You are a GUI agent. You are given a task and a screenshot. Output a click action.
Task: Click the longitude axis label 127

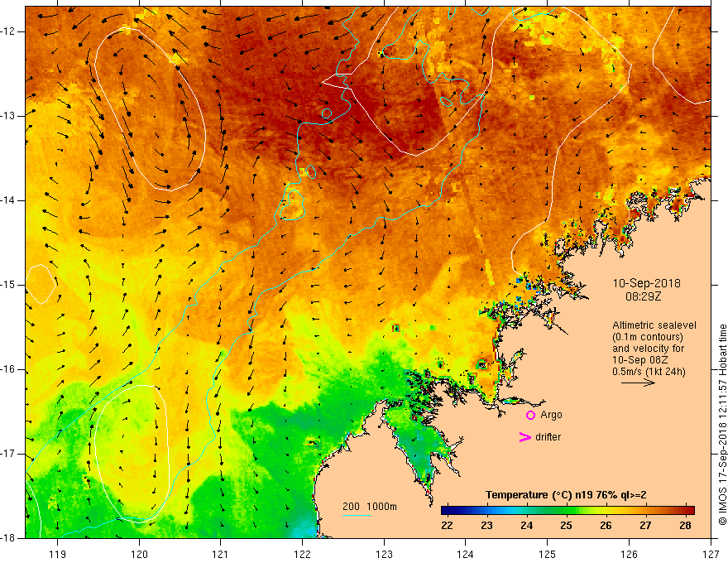pos(711,554)
